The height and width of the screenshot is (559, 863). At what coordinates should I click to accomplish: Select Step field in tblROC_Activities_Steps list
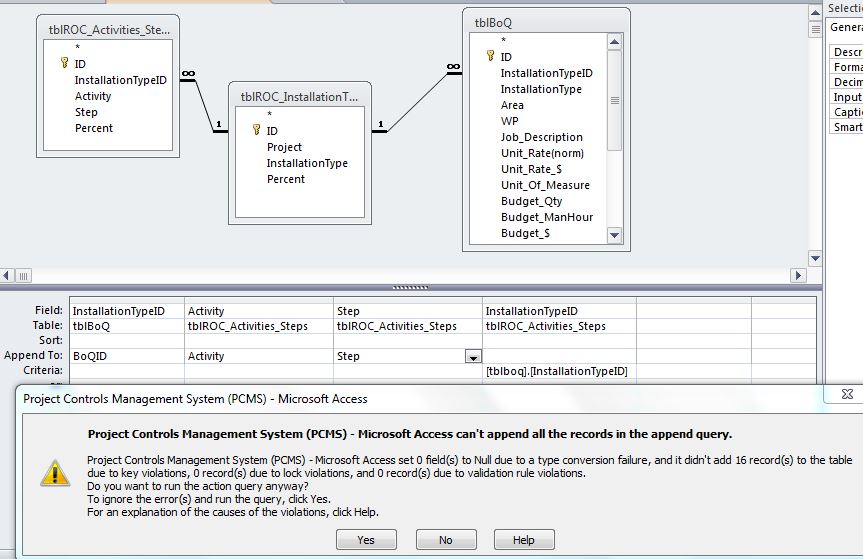click(86, 112)
